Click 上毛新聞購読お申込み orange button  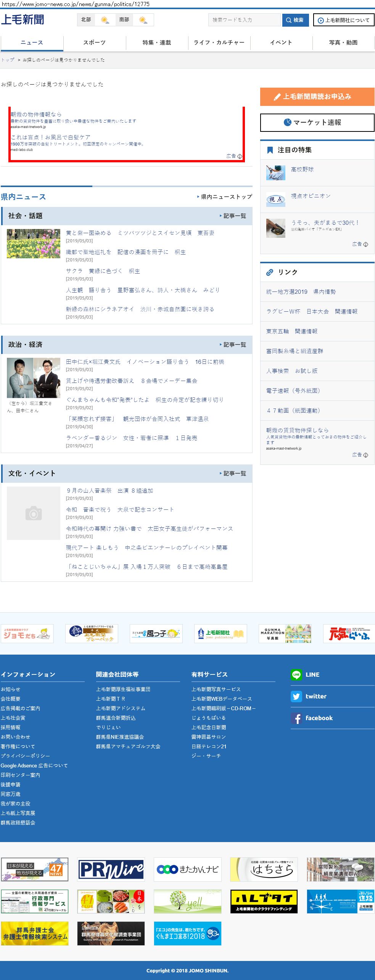(317, 97)
